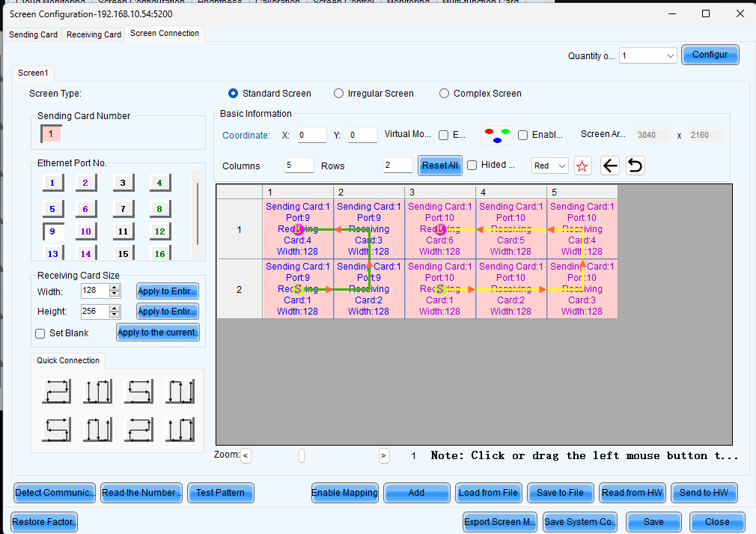Select Ethernet port number 12
756x534 pixels.
pyautogui.click(x=160, y=231)
